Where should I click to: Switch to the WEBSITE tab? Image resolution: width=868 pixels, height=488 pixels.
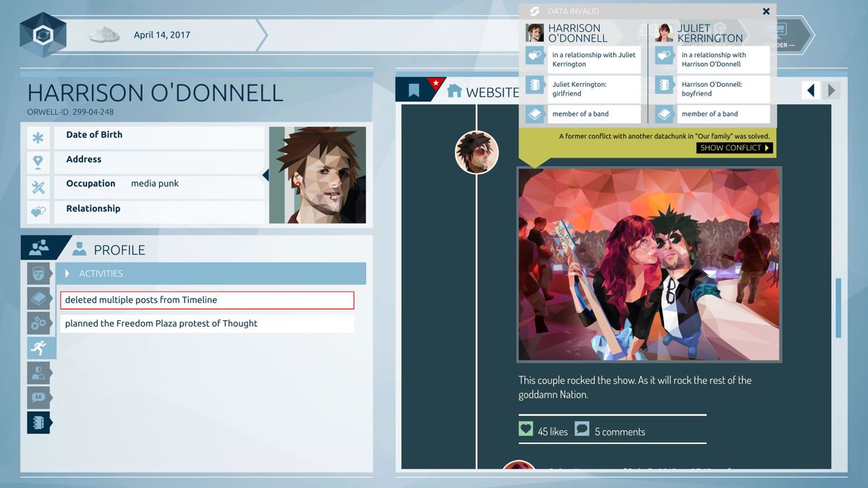[493, 92]
